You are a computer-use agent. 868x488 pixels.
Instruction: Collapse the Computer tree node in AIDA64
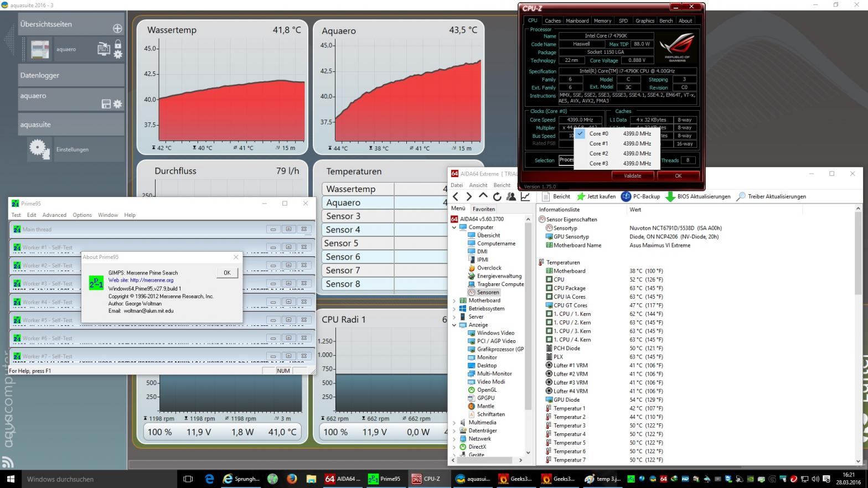point(454,227)
